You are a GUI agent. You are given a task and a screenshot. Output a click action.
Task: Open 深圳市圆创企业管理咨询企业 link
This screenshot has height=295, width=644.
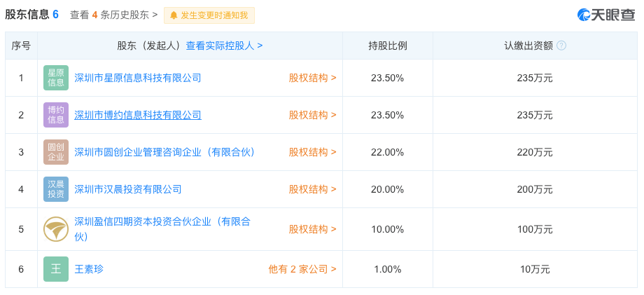[x=165, y=152]
